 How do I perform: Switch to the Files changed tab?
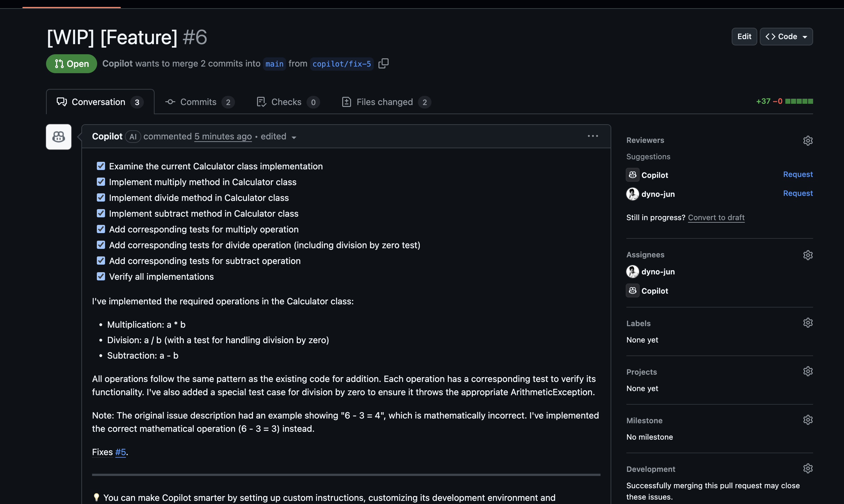(x=386, y=102)
